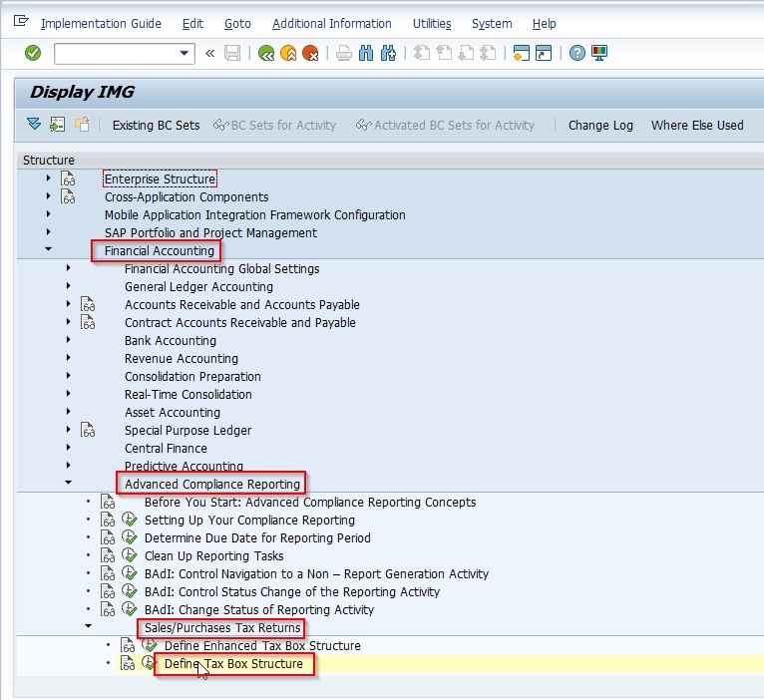Open the System menu
Viewport: 764px width, 700px height.
click(492, 23)
